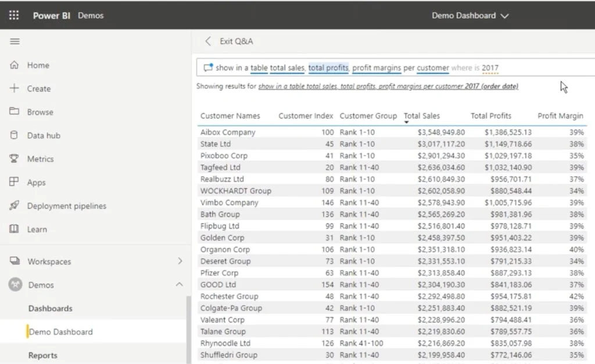Click Tagfeed Ltd customer cell
This screenshot has width=595, height=364.
point(220,168)
